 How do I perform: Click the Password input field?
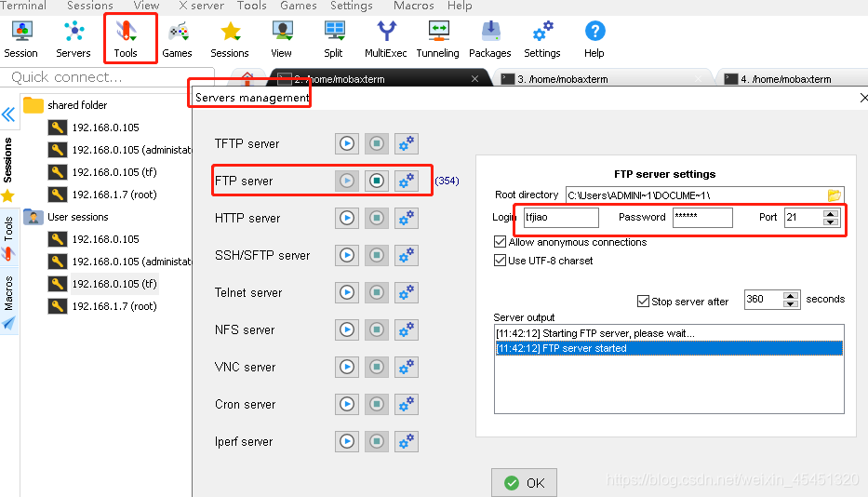click(x=702, y=217)
